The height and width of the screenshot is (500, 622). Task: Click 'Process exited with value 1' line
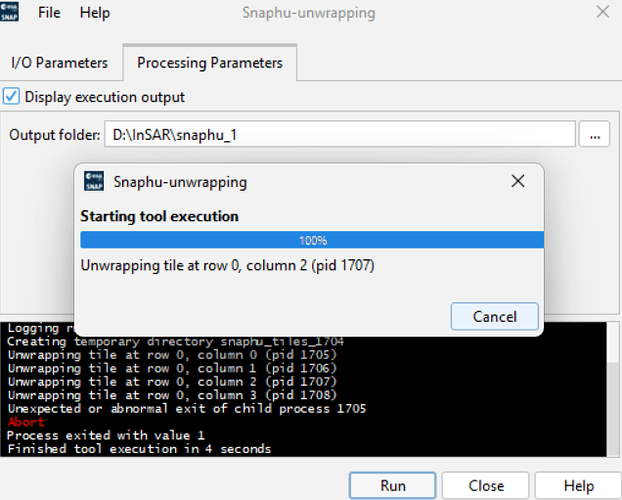[106, 435]
